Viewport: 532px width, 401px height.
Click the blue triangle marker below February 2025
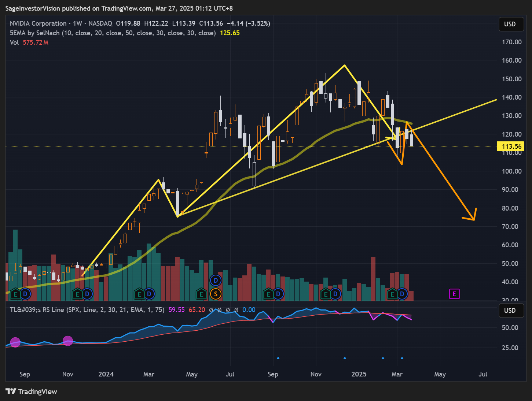pos(383,358)
